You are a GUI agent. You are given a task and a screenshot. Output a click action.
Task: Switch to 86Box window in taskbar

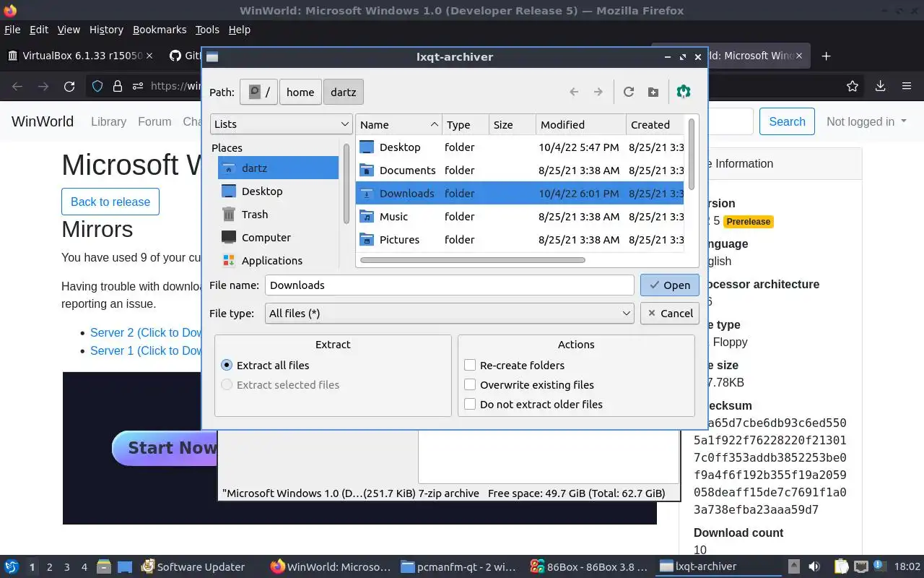[588, 566]
